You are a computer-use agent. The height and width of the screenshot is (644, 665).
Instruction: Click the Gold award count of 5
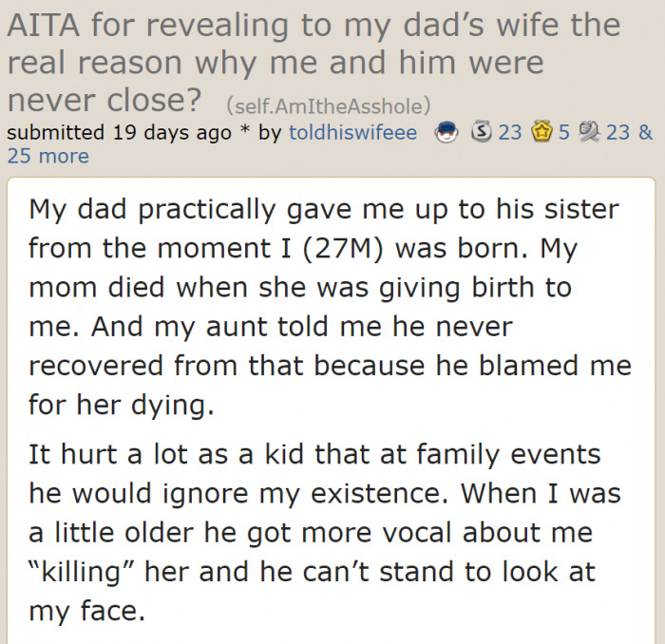pos(563,132)
